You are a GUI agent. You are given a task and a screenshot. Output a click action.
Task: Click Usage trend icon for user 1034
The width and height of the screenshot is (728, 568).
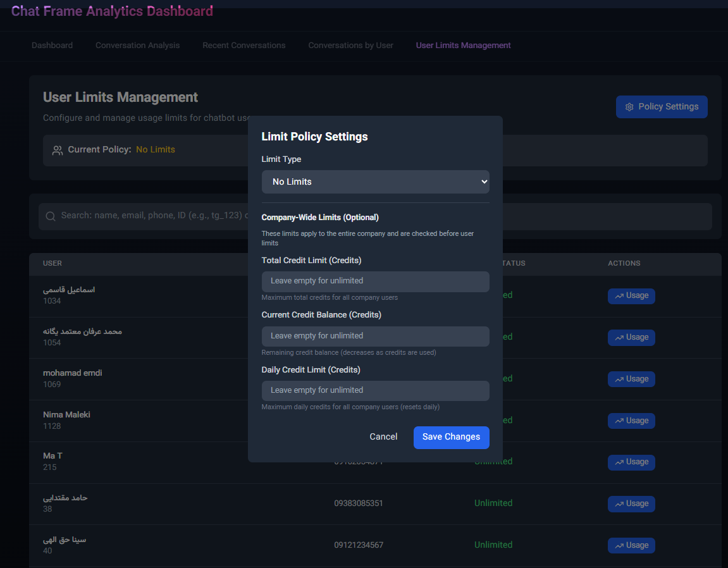[619, 296]
